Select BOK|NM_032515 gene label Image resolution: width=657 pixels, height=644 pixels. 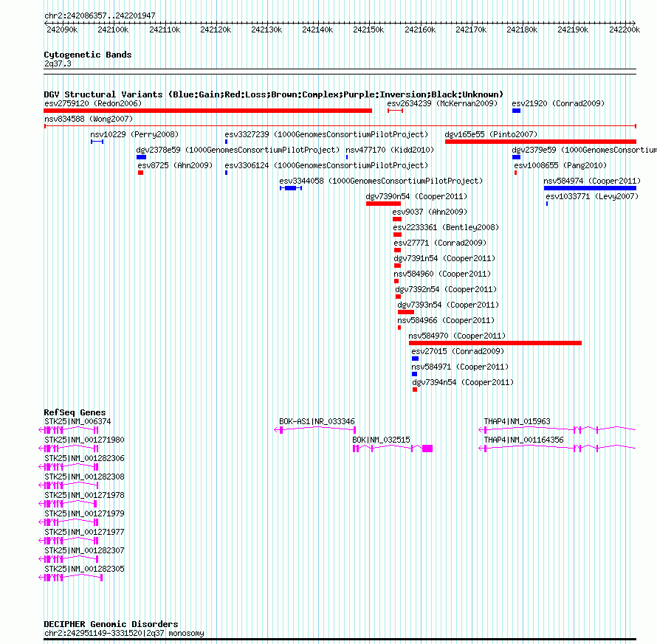381,440
